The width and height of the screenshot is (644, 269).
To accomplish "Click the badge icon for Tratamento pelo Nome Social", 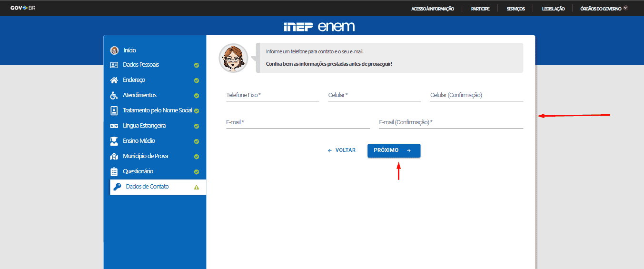I will (114, 110).
